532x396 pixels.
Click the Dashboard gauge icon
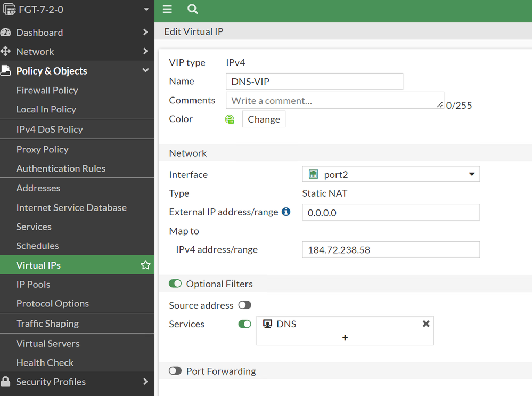click(6, 32)
